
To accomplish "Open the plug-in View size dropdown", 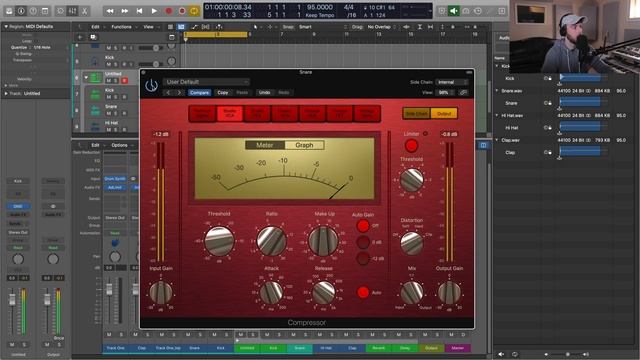I will (445, 93).
